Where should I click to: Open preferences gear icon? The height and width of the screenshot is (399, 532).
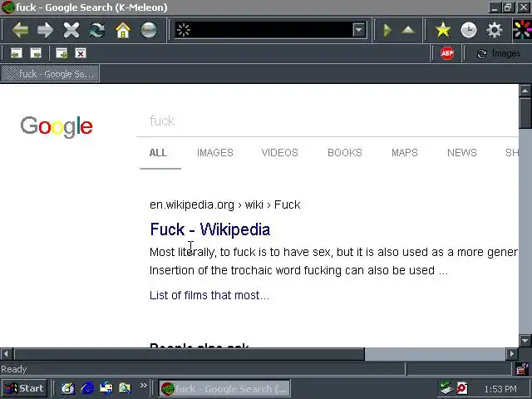[495, 30]
